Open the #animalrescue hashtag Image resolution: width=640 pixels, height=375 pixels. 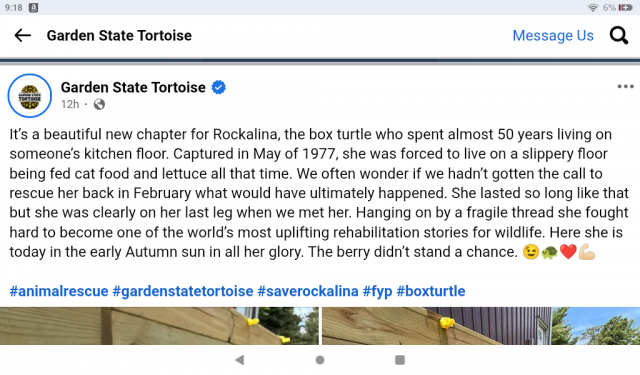59,291
